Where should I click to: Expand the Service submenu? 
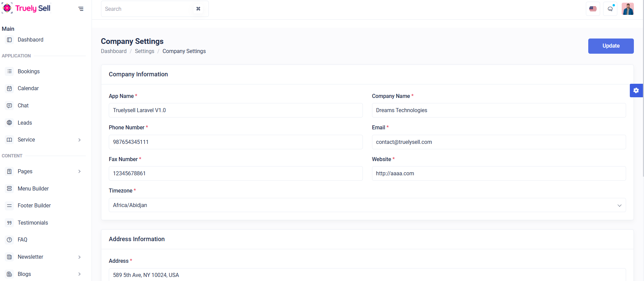coord(79,140)
